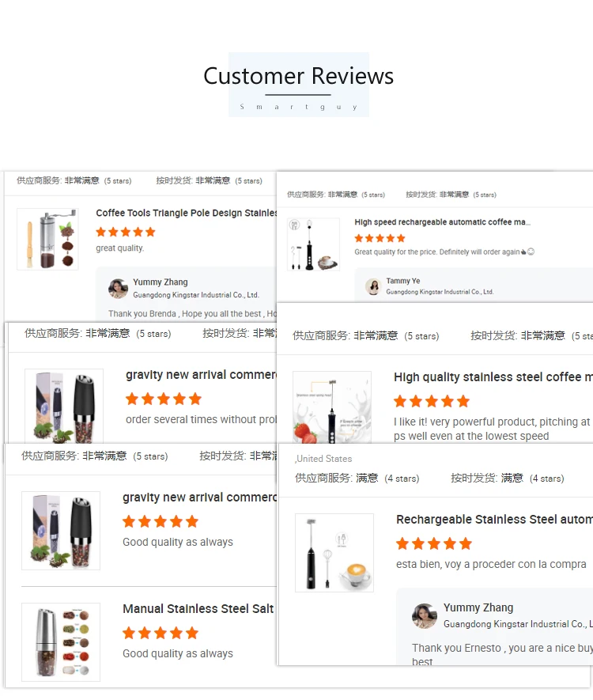Click stars under Rechargeable Stainless Steel review
This screenshot has width=593, height=700.
[x=434, y=543]
